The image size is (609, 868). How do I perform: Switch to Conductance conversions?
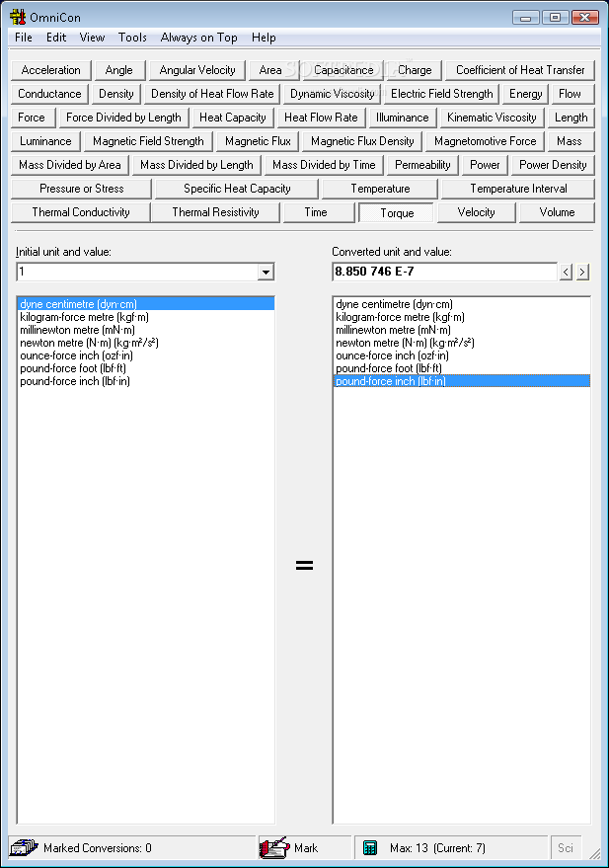[x=49, y=94]
